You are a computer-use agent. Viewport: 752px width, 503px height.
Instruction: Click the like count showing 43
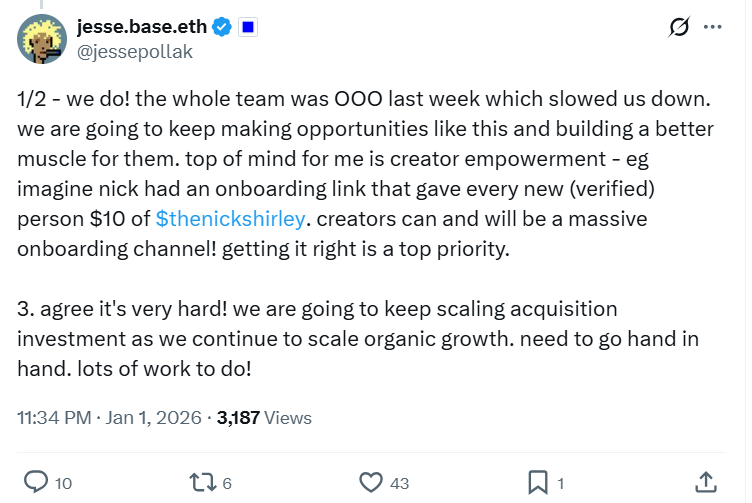tap(399, 484)
